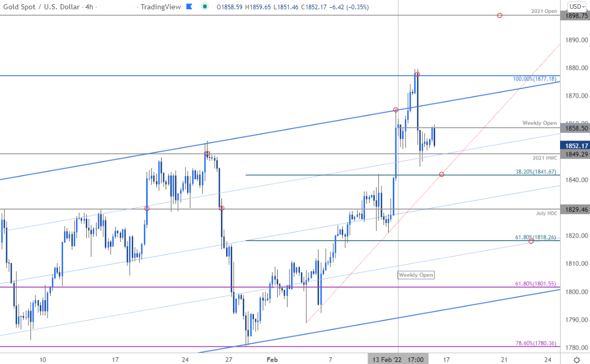
Task: Click the Weekly Open label above 1858.50
Action: 539,123
